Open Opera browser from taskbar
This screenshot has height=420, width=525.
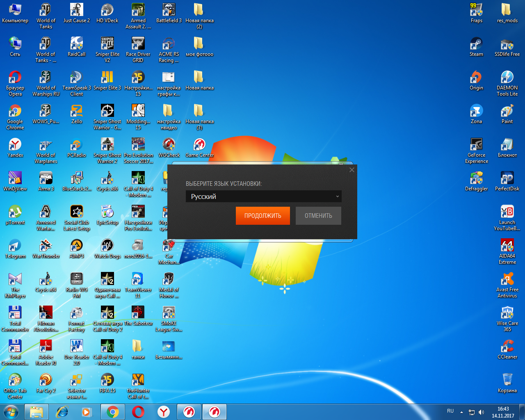click(138, 412)
